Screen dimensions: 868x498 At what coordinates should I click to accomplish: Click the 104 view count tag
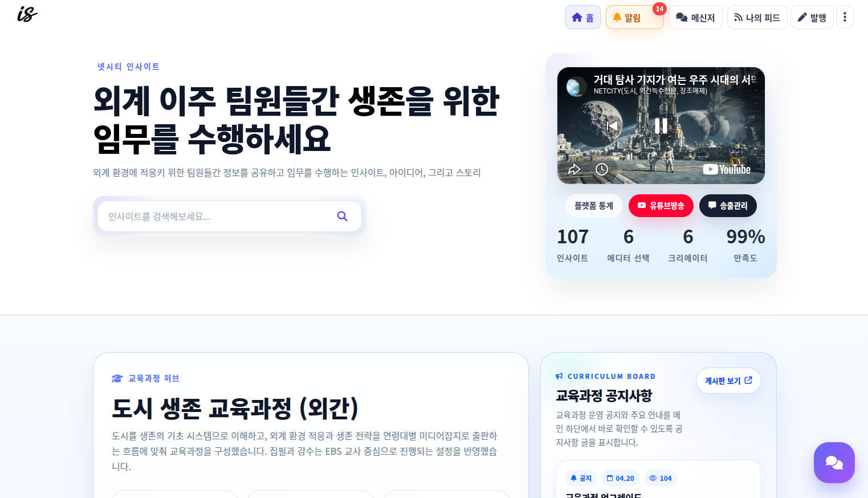661,478
